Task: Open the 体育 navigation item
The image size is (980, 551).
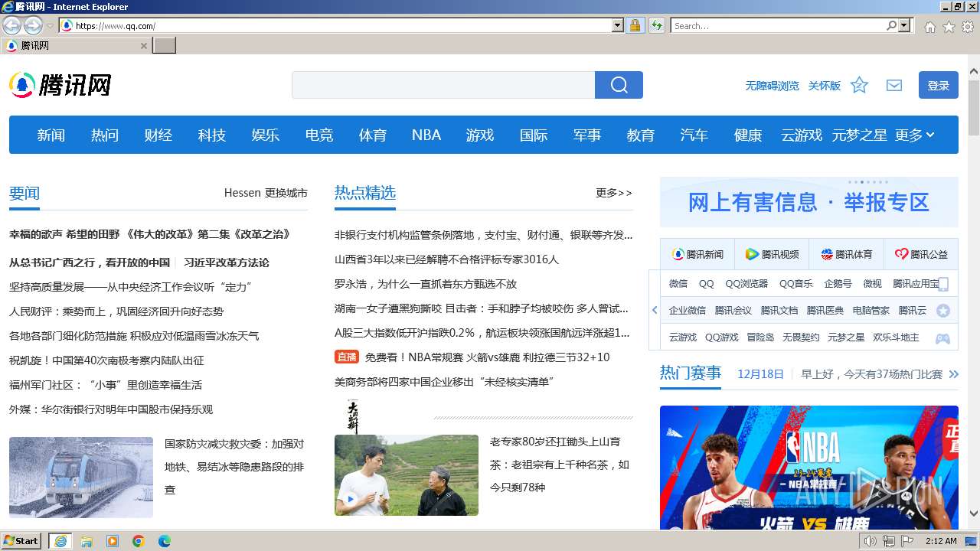Action: click(x=373, y=135)
